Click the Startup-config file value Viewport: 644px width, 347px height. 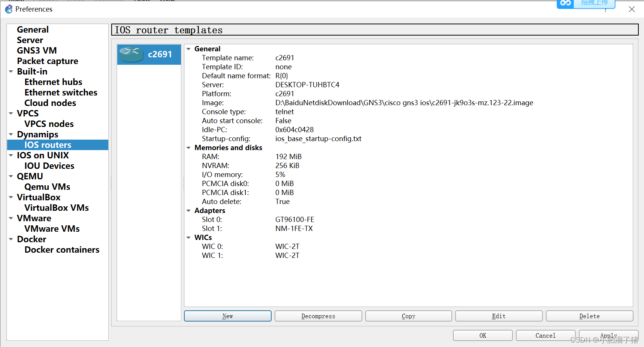click(x=318, y=139)
